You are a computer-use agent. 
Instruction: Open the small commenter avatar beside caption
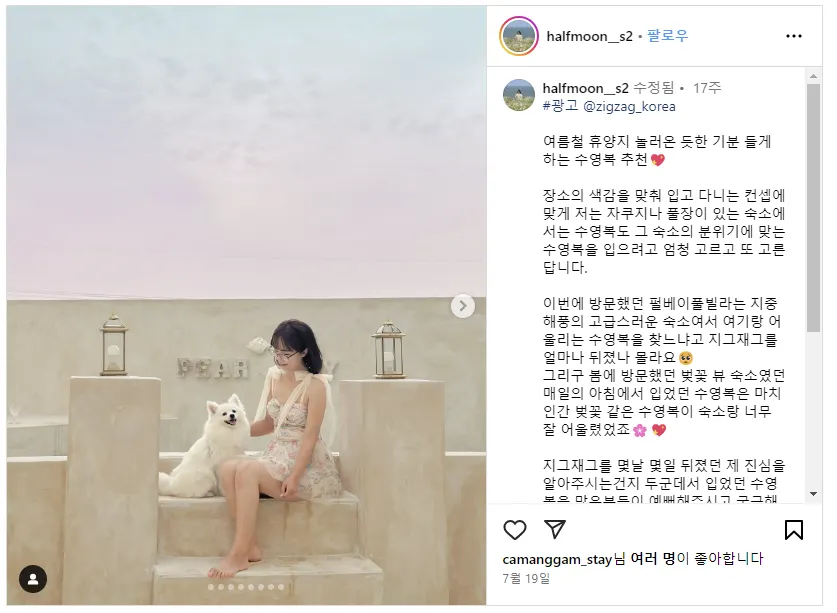coord(519,95)
